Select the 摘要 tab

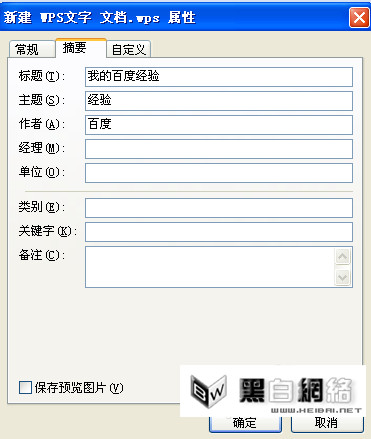point(81,48)
